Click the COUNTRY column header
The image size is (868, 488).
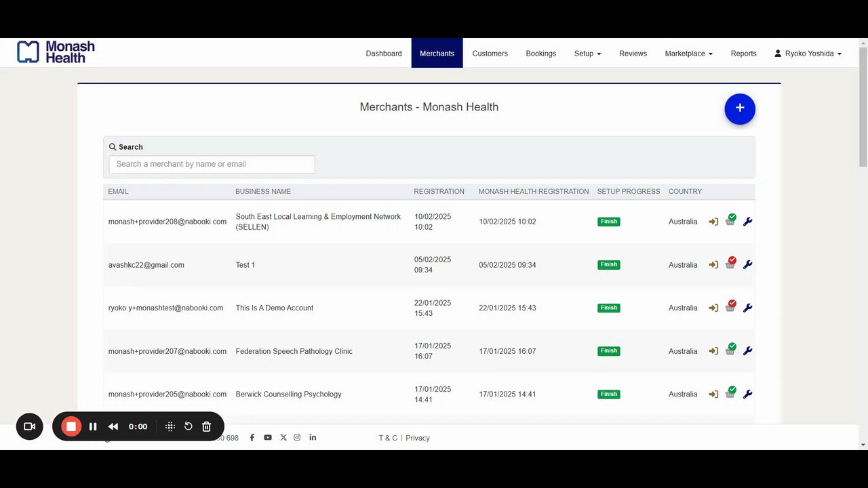click(686, 192)
